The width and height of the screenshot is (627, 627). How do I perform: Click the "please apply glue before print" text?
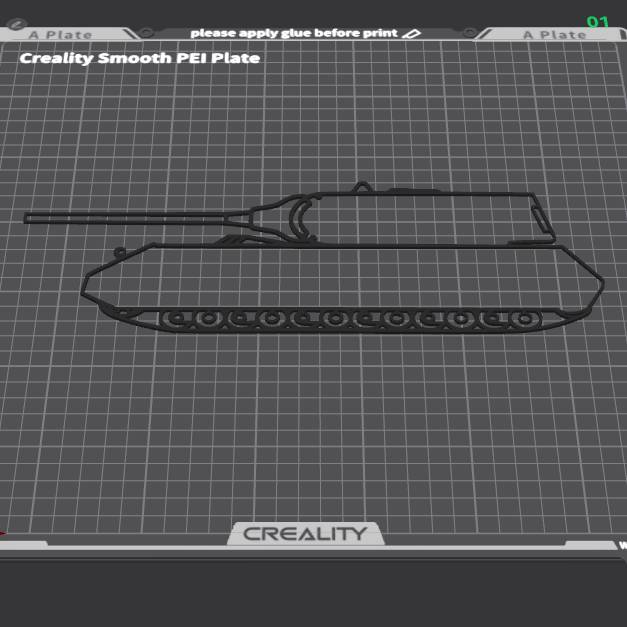coord(293,33)
